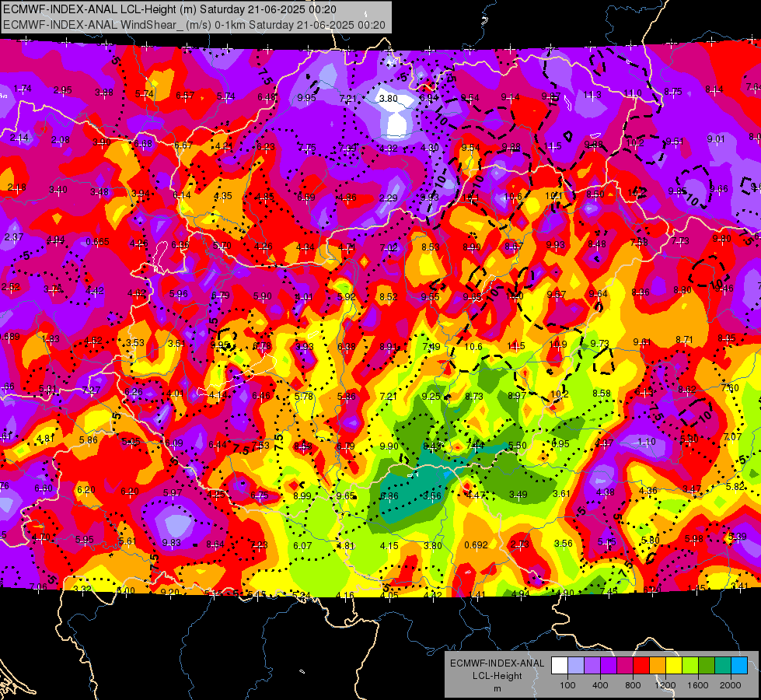Image resolution: width=761 pixels, height=700 pixels.
Task: Click the '2000' tick label in the legend
Action: [x=731, y=685]
